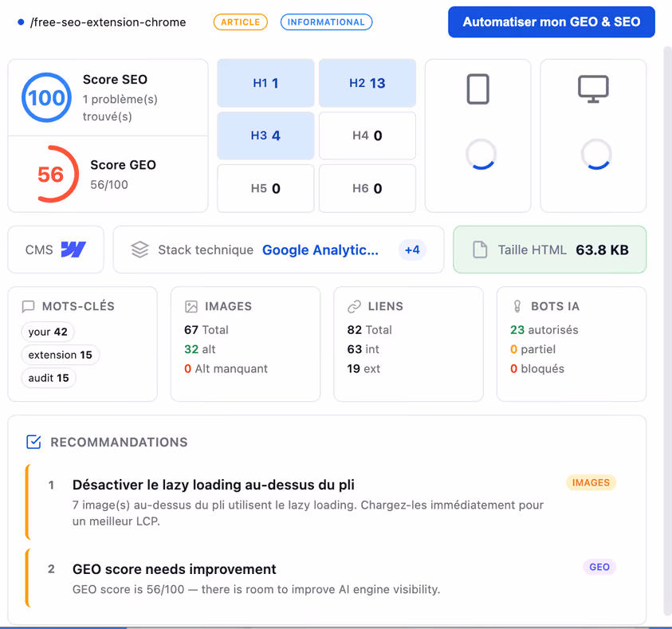Click the 'Score SEO' label
672x629 pixels.
point(115,79)
